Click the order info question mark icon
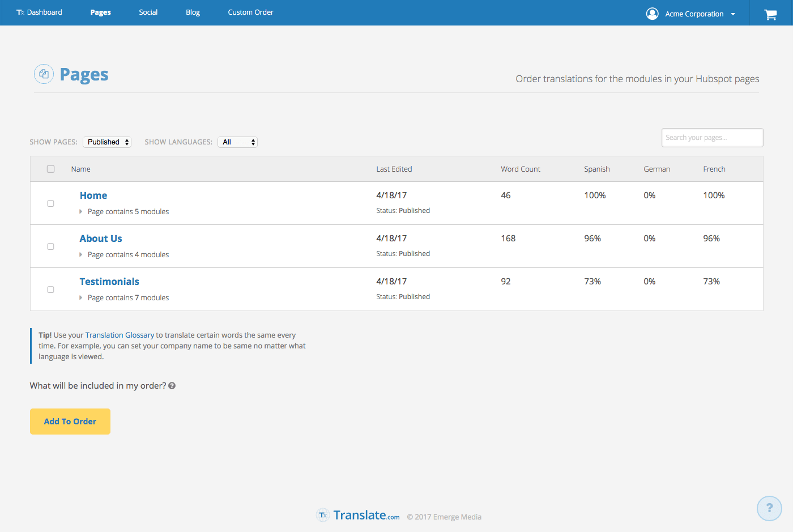793x532 pixels. point(172,386)
